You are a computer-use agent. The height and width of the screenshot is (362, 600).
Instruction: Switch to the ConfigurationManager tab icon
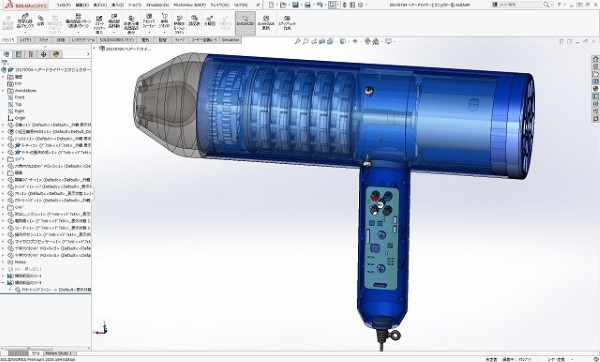coord(31,54)
